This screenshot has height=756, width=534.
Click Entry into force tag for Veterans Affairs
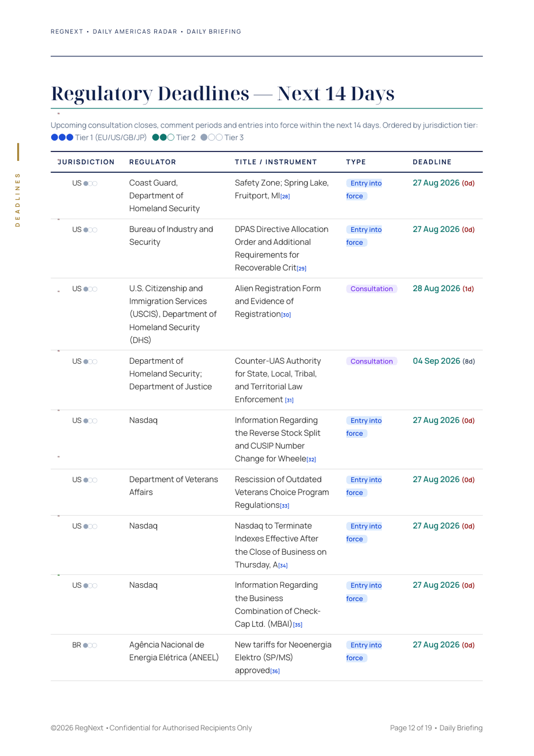[x=364, y=486]
